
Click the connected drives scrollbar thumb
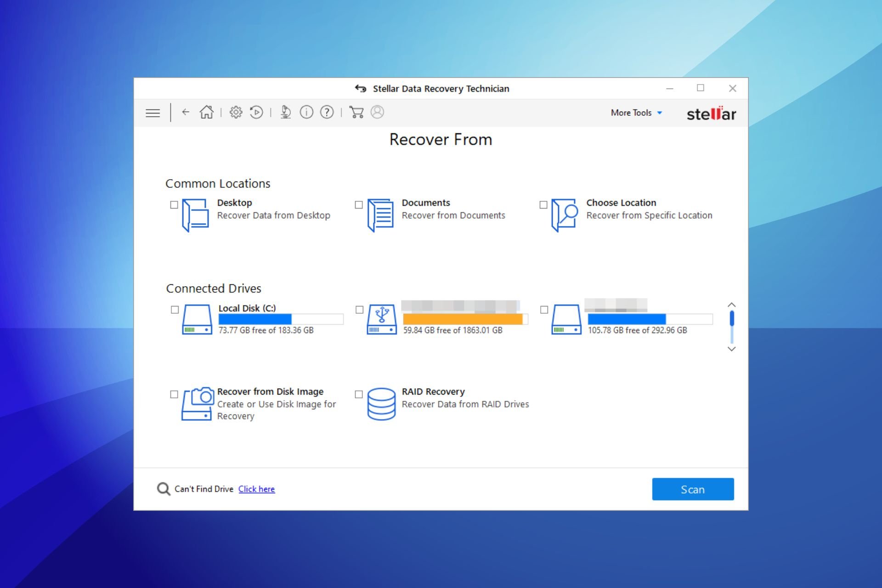(732, 318)
